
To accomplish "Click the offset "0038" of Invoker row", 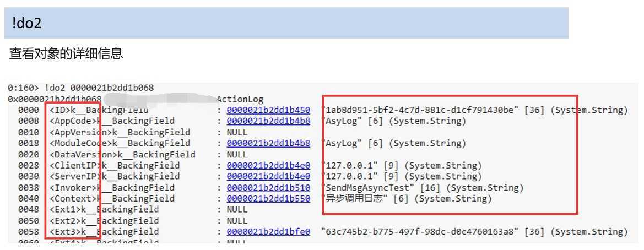I will [29, 188].
